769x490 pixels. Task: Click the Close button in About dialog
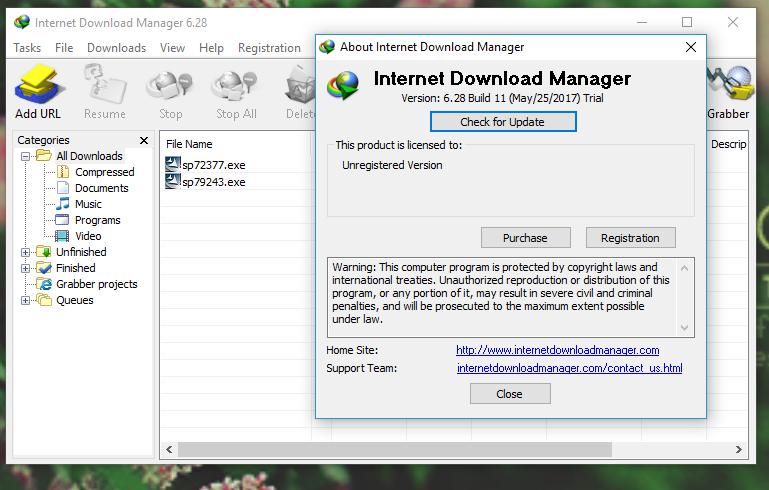(510, 394)
